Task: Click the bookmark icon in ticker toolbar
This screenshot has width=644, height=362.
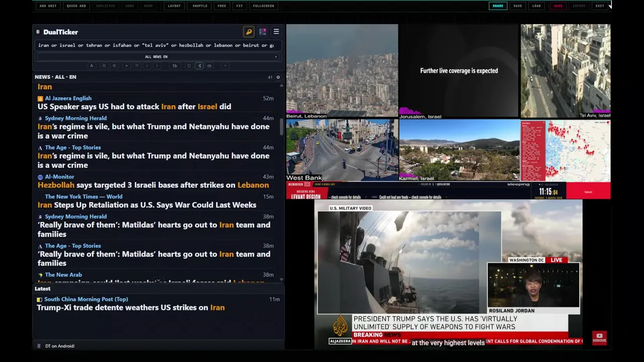Action: [x=189, y=66]
